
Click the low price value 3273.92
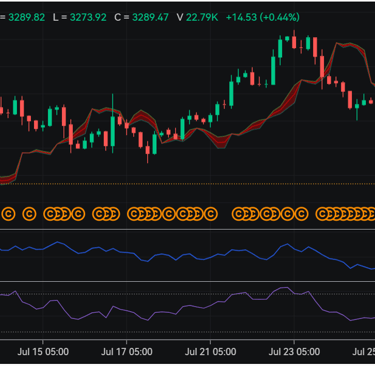point(88,17)
